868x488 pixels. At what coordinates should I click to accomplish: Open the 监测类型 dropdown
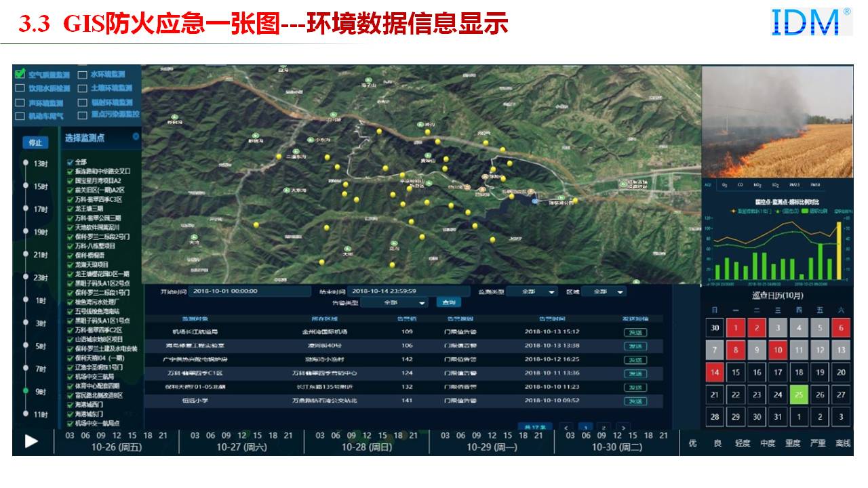532,291
